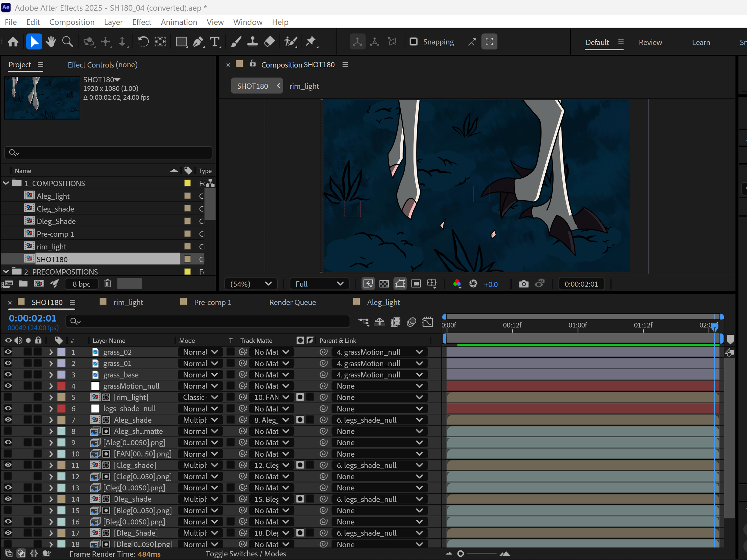Select the Type tool

pos(215,42)
